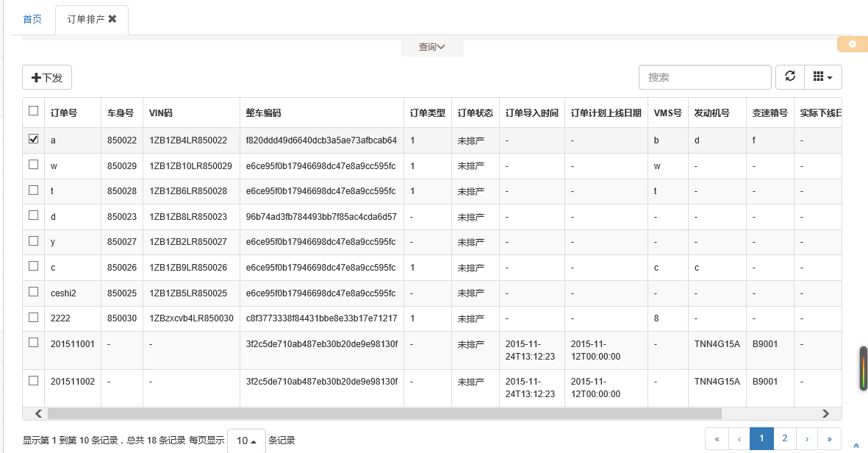
Task: Check the checkbox for order ceshi2
Action: click(34, 291)
